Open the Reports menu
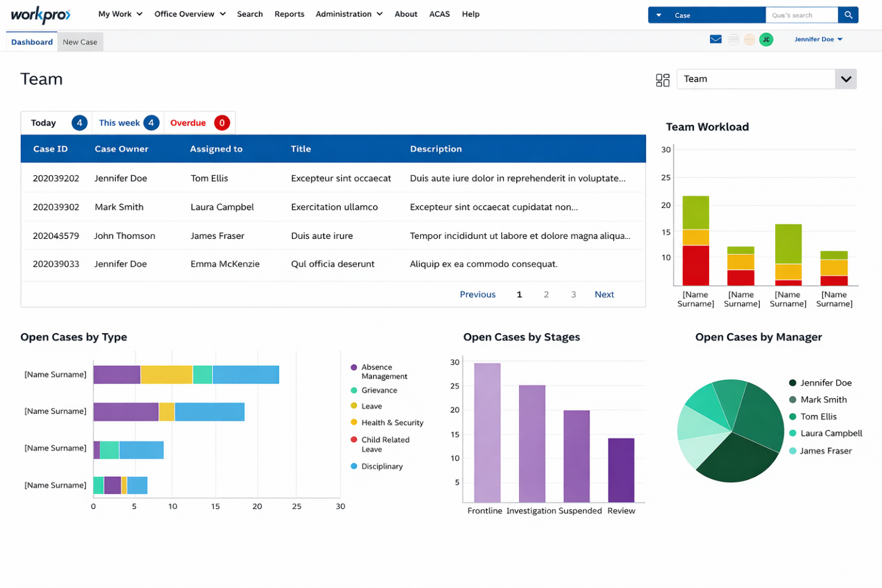Viewport: 882px width, 588px height. (x=289, y=14)
